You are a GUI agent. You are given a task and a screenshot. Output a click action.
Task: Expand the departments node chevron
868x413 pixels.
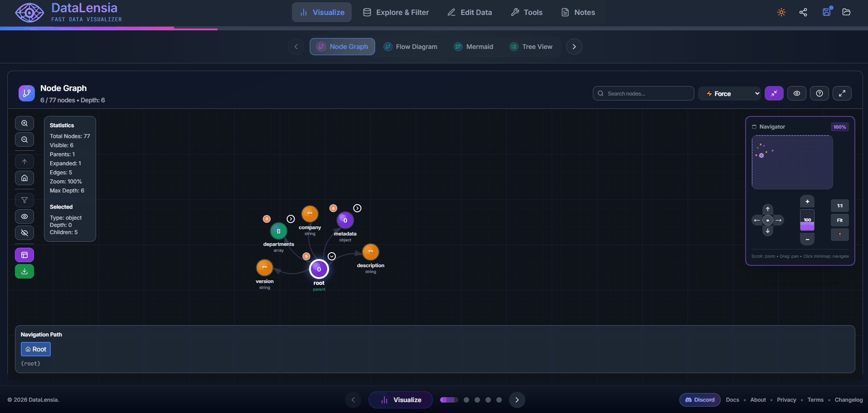coord(291,219)
